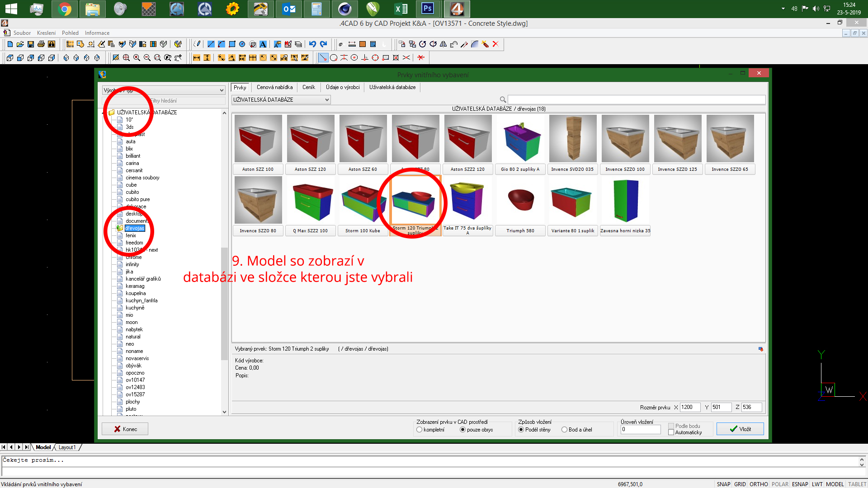Screen dimensions: 868x488
Task: Select the Text tool icon
Action: point(263,44)
